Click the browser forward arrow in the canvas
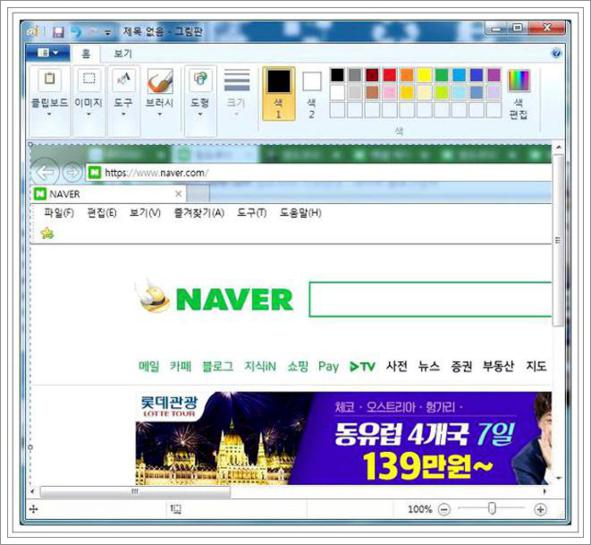Viewport: 591px width, 545px height. 72,173
